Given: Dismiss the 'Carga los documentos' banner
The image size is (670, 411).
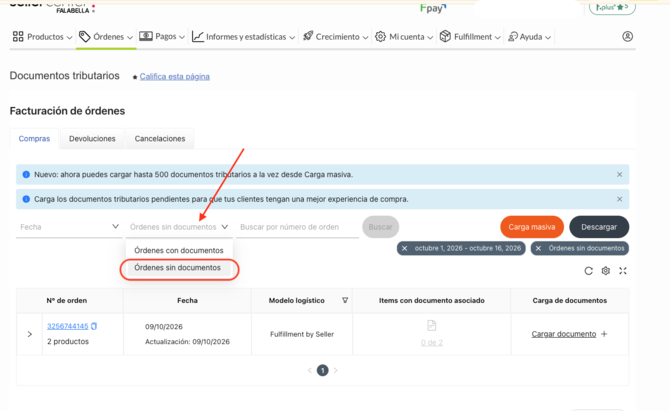Looking at the screenshot, I should pos(620,200).
